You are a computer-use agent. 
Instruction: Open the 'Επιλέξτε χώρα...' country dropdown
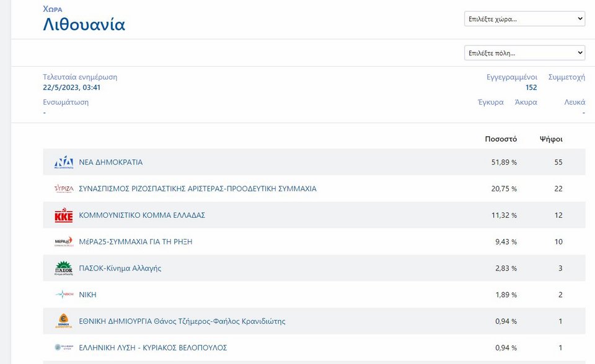coord(524,19)
